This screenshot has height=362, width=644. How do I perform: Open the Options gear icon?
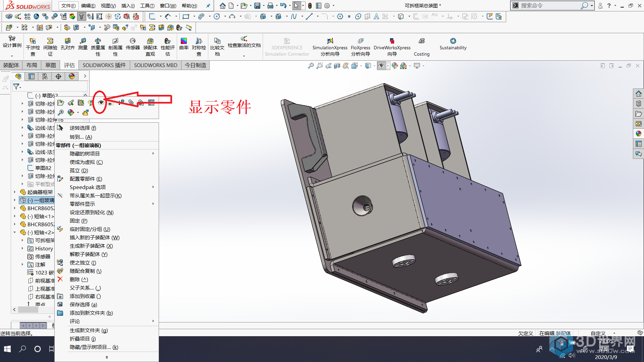(327, 6)
